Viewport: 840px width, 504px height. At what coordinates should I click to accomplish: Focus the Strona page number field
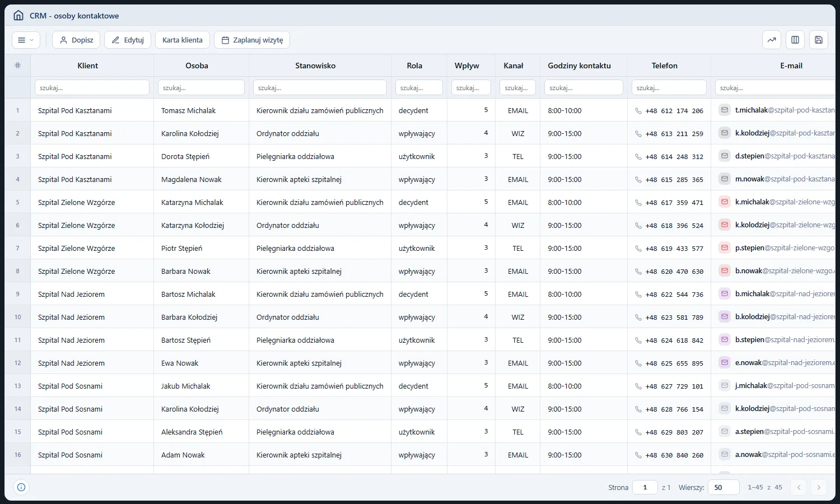pos(645,487)
